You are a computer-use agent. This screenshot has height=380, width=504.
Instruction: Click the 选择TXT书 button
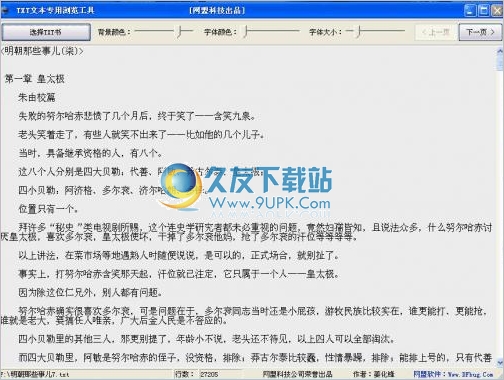46,32
